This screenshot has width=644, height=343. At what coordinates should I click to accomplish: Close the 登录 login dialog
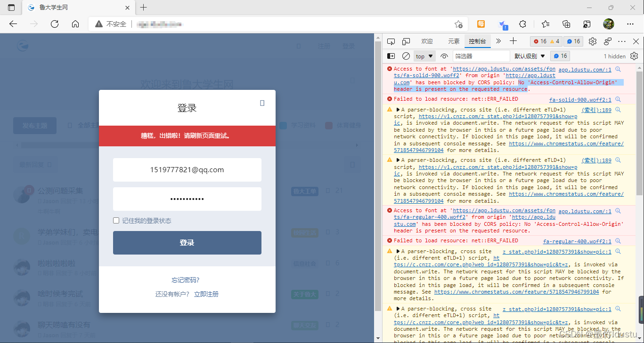click(x=262, y=103)
